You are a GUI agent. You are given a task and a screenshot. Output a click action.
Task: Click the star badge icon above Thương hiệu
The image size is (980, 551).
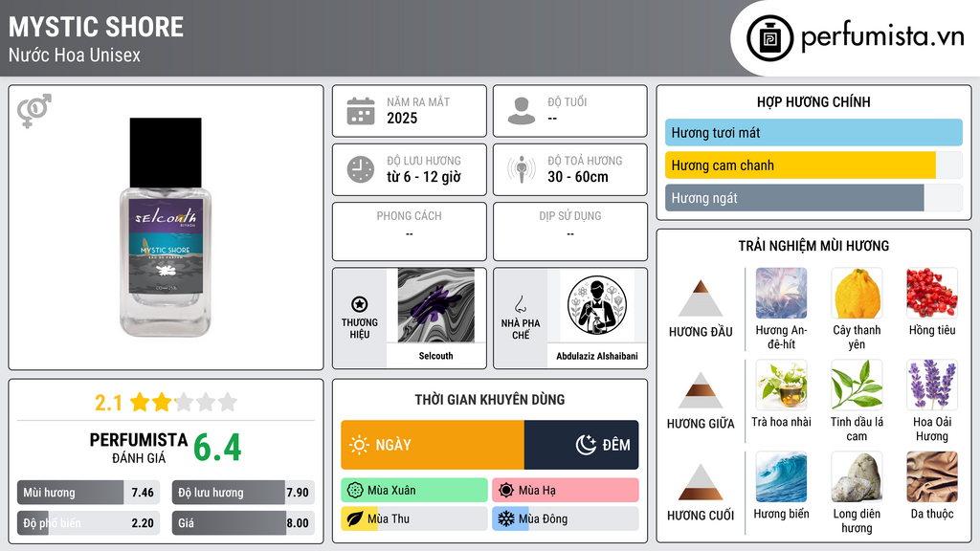(360, 304)
